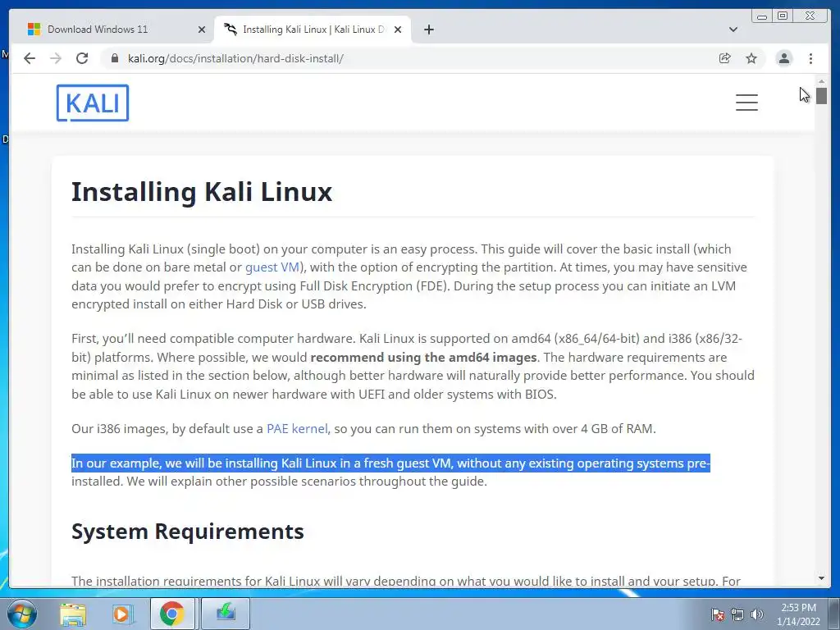Screen dimensions: 840x630
Task: Share this page from the address bar
Action: pyautogui.click(x=724, y=58)
